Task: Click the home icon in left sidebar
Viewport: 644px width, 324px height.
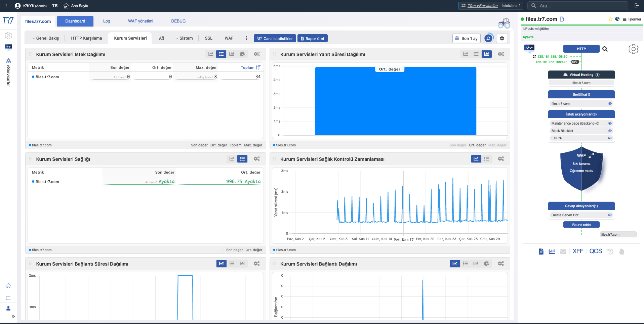Action: pos(8,285)
